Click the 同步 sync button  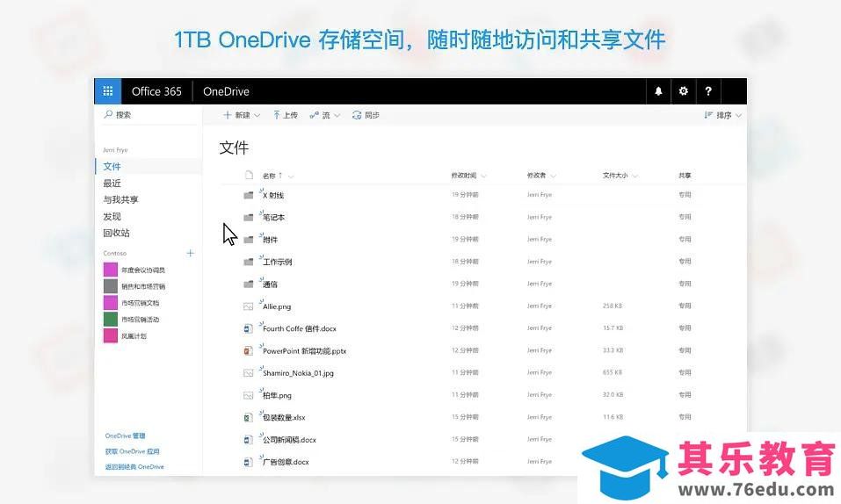pos(366,115)
